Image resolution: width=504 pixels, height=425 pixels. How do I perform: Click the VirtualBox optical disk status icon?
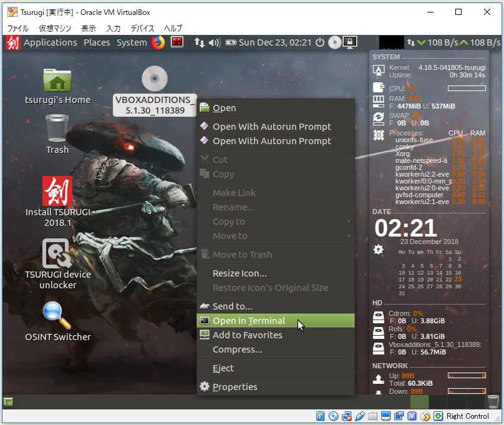[333, 416]
